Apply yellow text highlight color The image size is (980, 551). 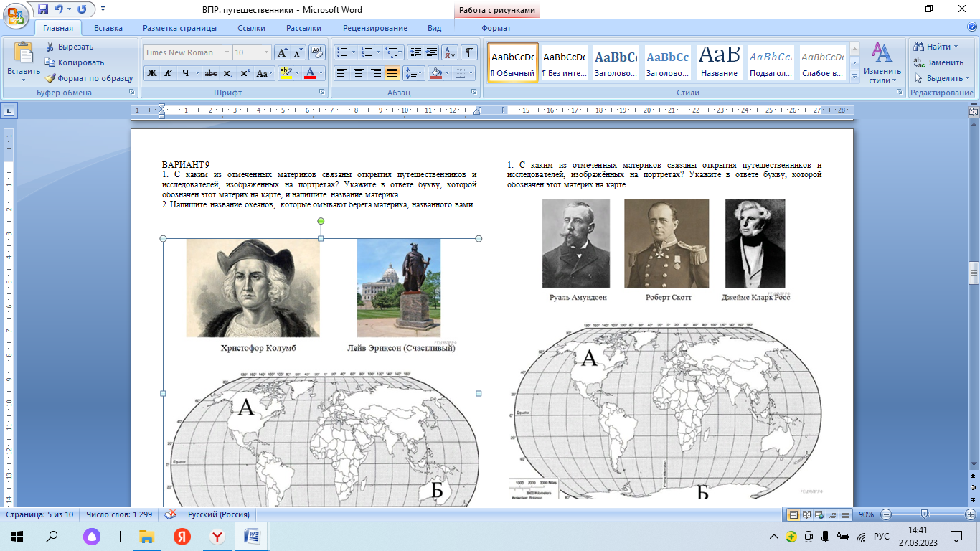click(x=285, y=73)
